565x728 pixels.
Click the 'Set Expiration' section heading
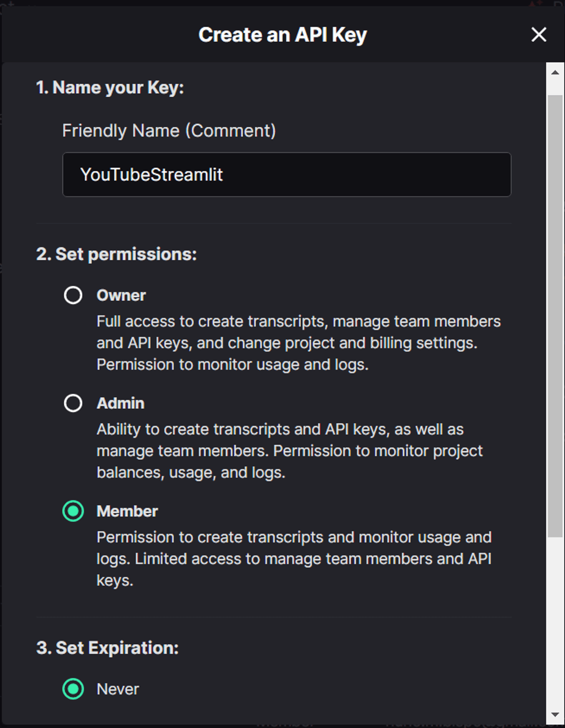click(x=107, y=647)
